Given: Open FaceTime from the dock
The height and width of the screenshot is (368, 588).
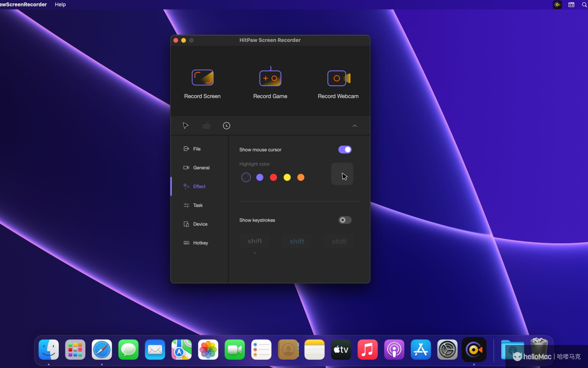Looking at the screenshot, I should click(235, 350).
